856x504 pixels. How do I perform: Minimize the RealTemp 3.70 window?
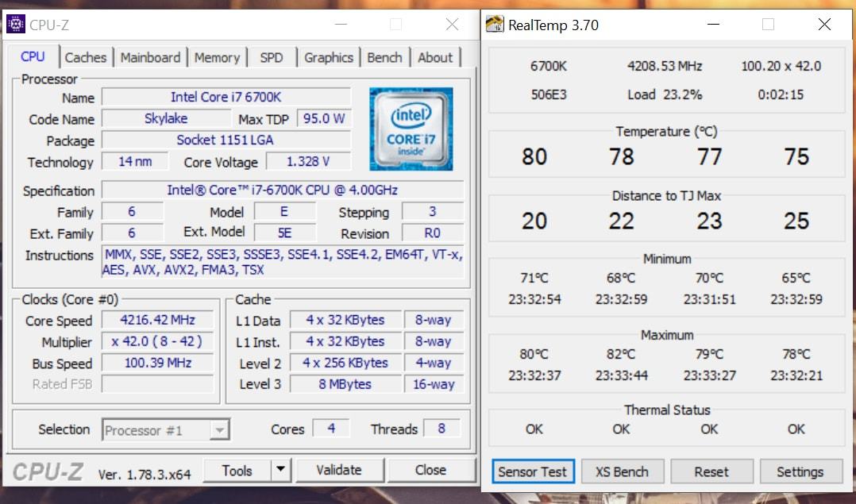[714, 25]
